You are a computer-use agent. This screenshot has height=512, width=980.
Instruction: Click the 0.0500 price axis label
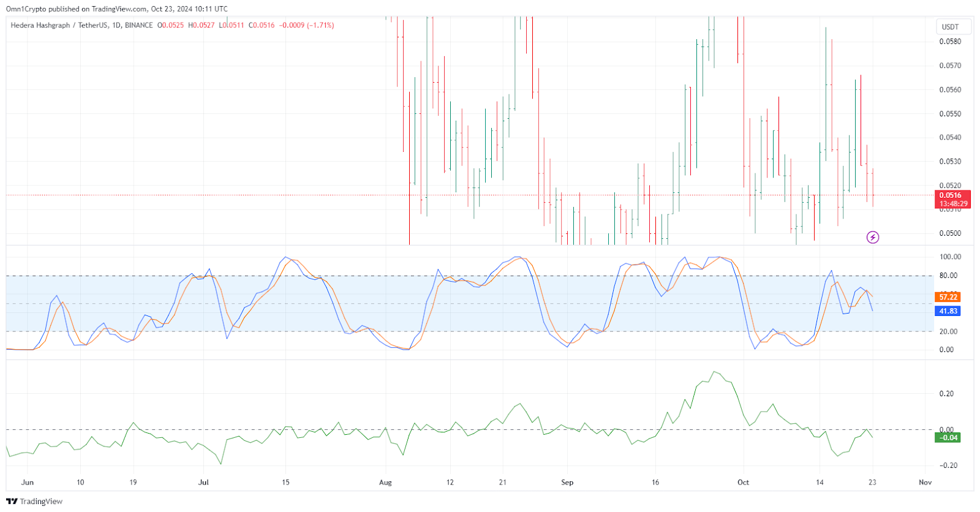[950, 233]
